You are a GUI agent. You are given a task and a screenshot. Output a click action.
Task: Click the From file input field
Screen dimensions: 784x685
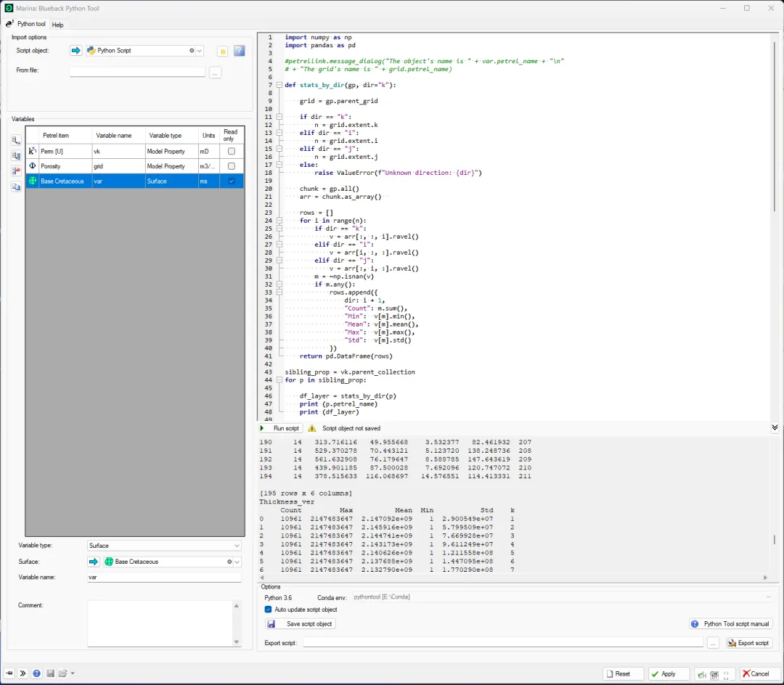137,71
